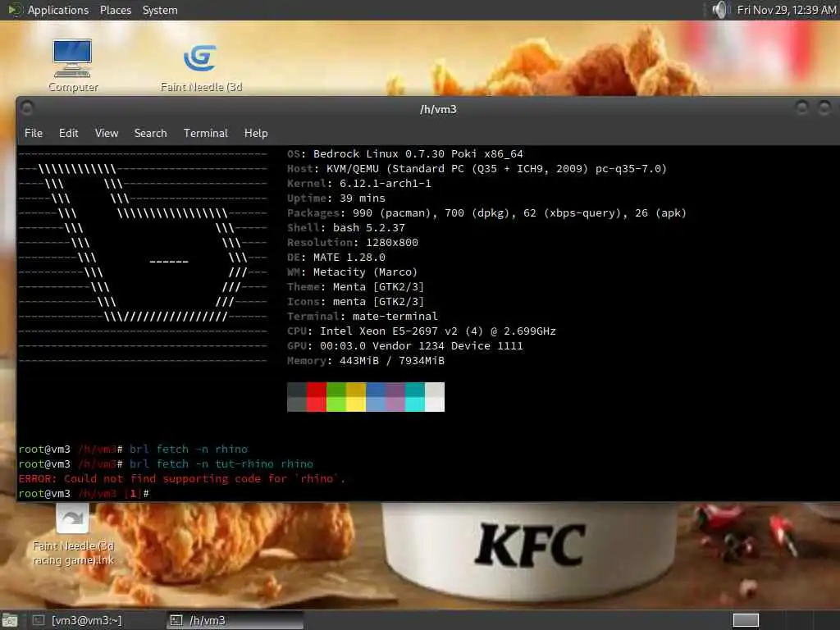The width and height of the screenshot is (840, 630).
Task: Open the System menu
Action: [x=160, y=10]
